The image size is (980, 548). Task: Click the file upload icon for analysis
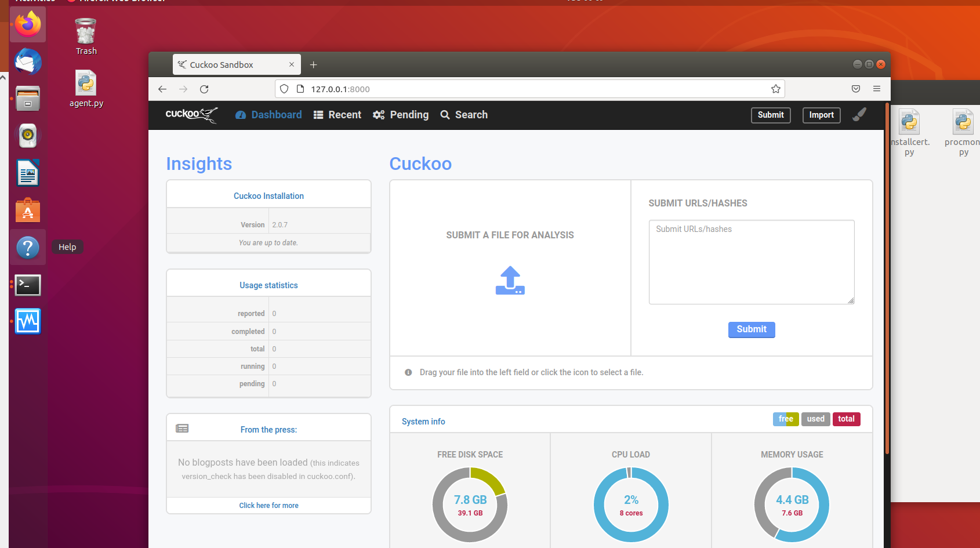pos(510,280)
